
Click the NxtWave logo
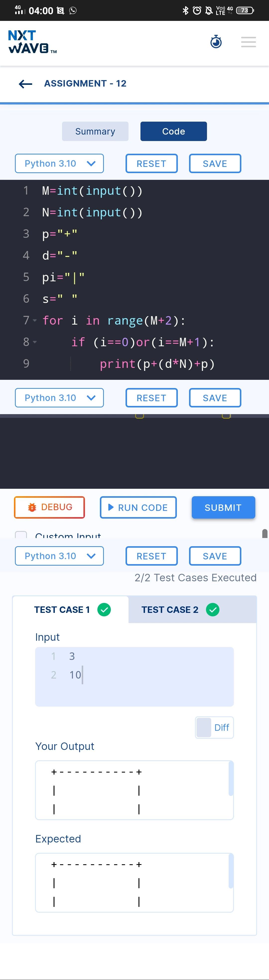32,42
